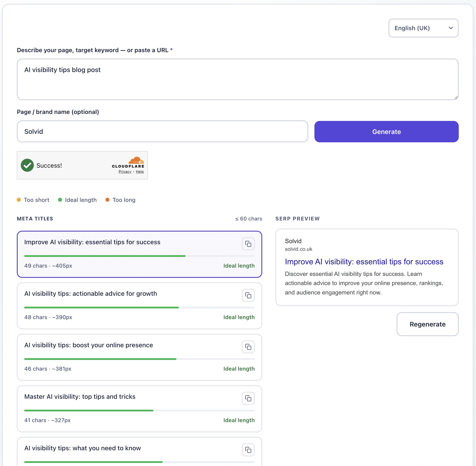Copy the 'Master AI visibility' title
Image resolution: width=476 pixels, height=466 pixels.
point(248,399)
